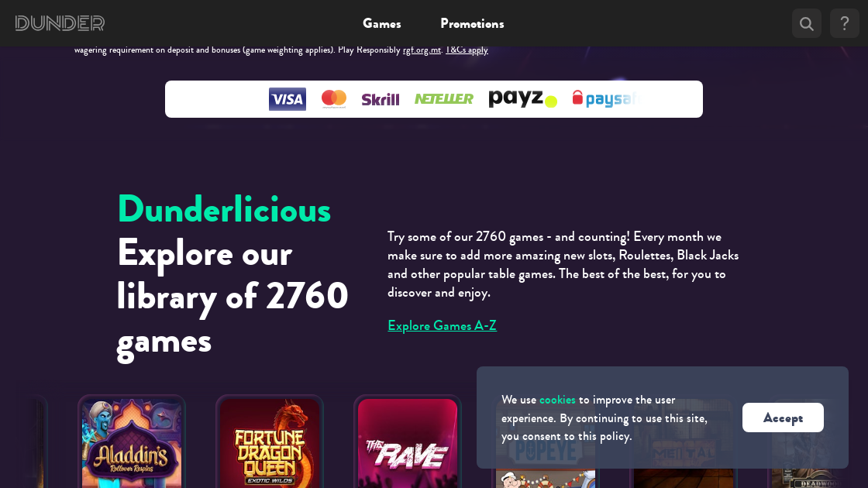Open Fortune Dragon Queen game thumbnail
Screen dimensions: 868x488
[270, 442]
